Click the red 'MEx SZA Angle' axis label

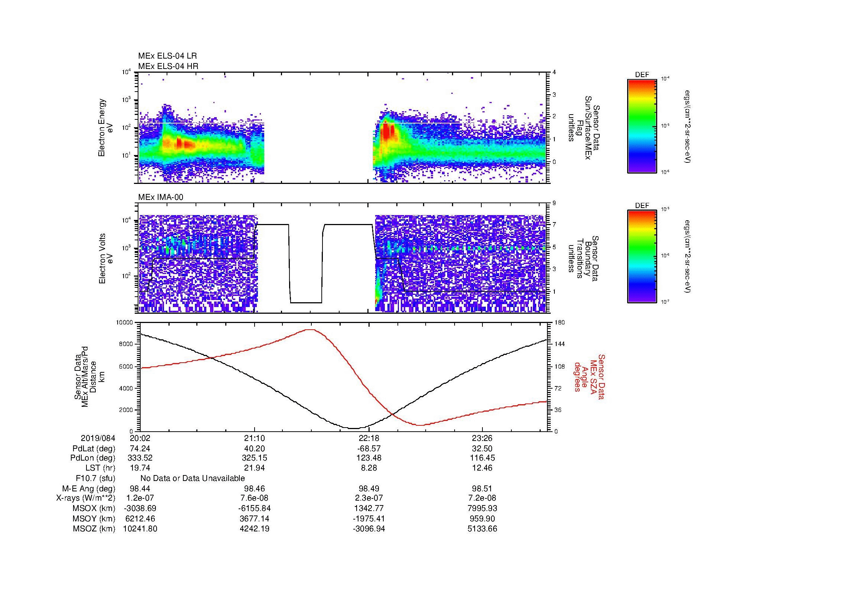click(x=589, y=376)
